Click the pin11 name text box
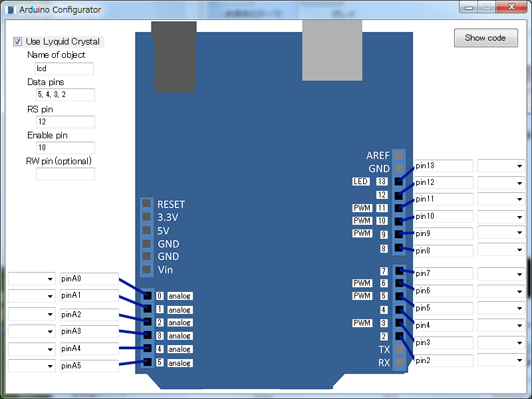This screenshot has width=532, height=399. (444, 199)
